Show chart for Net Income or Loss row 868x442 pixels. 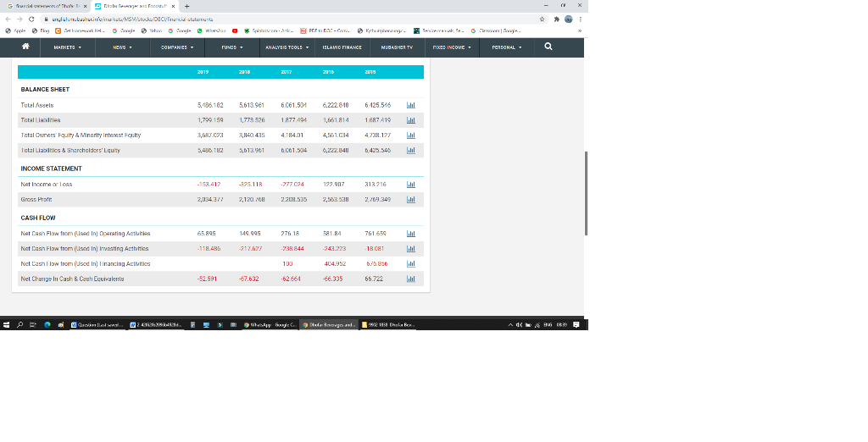click(411, 185)
